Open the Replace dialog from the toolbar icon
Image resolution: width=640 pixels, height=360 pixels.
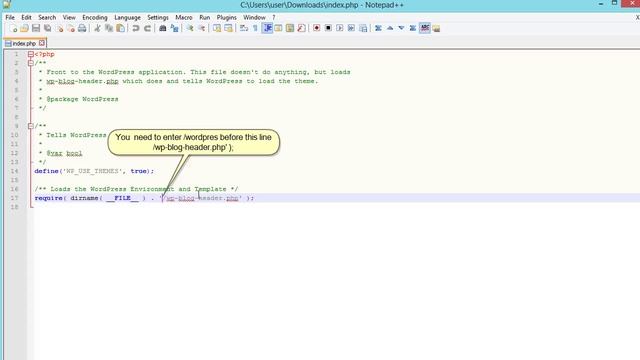tap(174, 28)
